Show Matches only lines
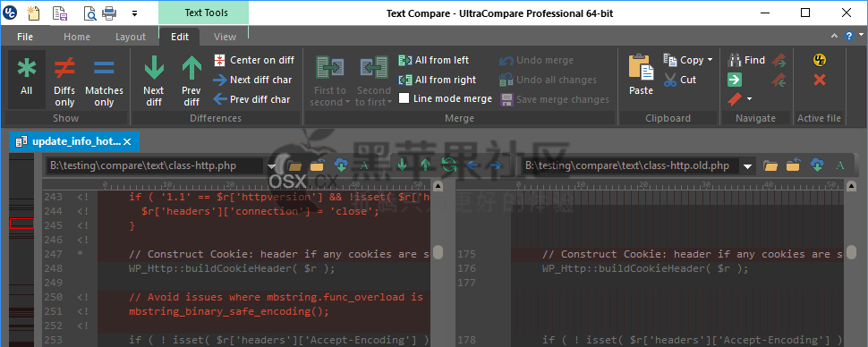This screenshot has width=868, height=347. pyautogui.click(x=104, y=81)
